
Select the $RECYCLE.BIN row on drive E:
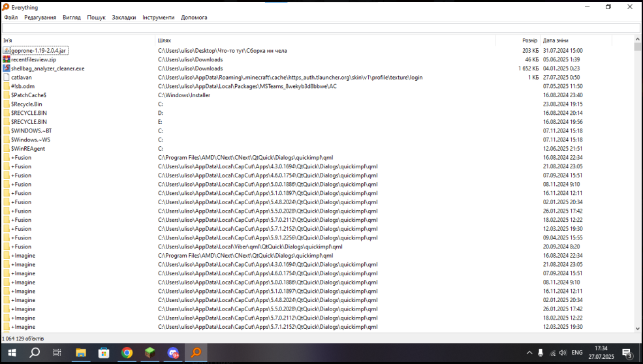point(318,122)
